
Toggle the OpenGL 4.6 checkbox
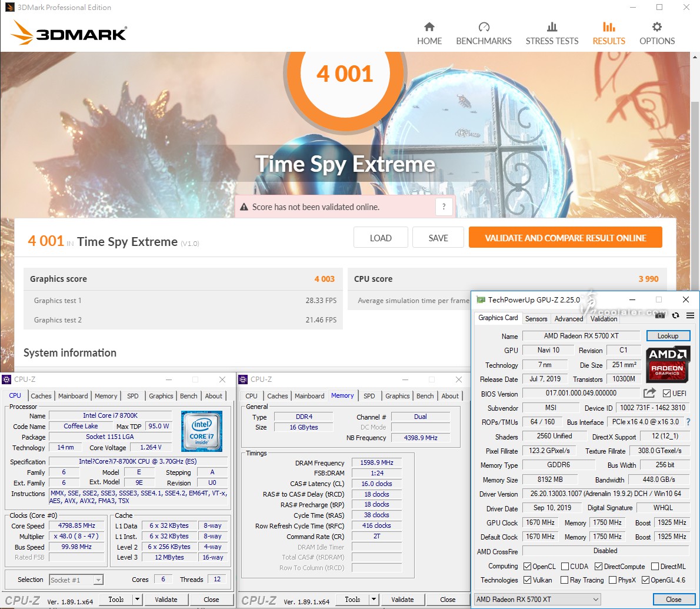(645, 580)
